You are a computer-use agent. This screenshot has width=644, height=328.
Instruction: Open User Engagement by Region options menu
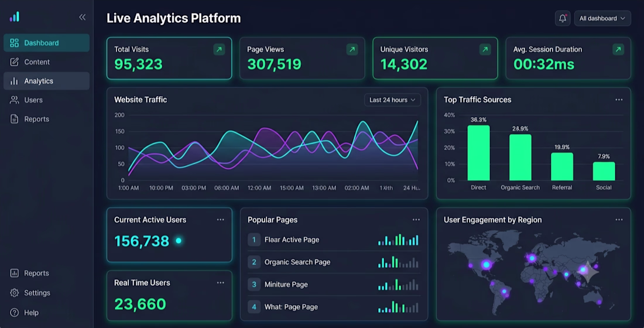[619, 220]
